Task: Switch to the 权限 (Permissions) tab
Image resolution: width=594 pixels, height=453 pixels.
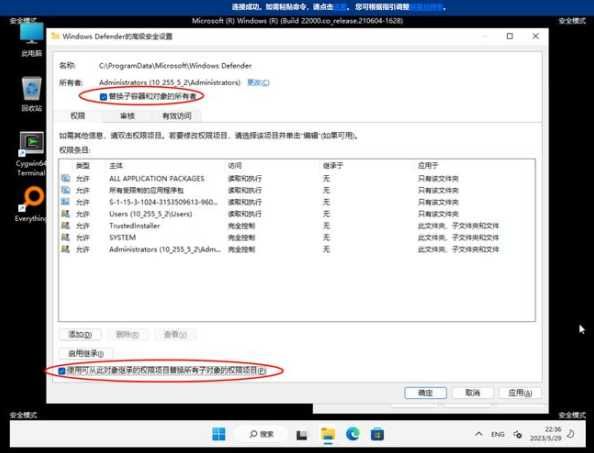Action: coord(78,116)
